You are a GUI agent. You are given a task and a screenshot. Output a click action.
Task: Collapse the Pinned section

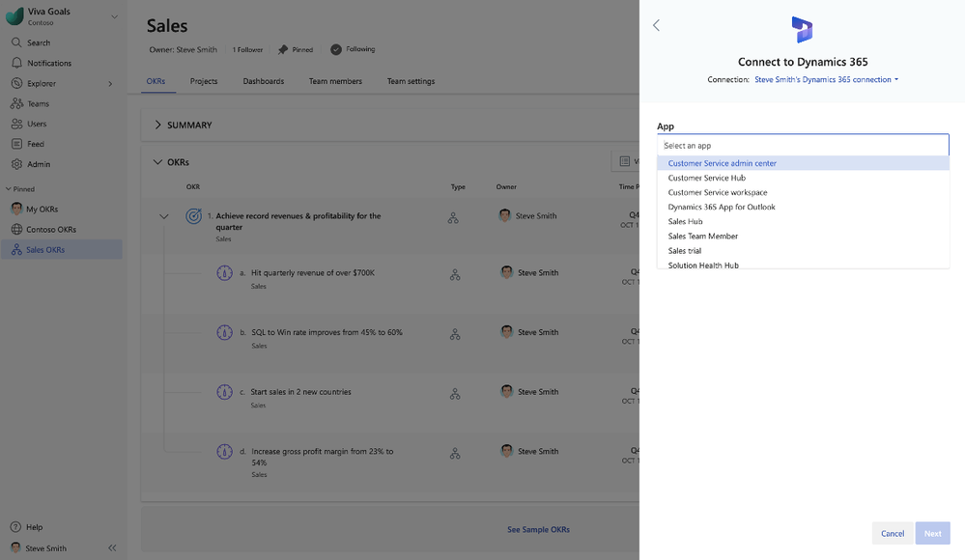[x=9, y=189]
